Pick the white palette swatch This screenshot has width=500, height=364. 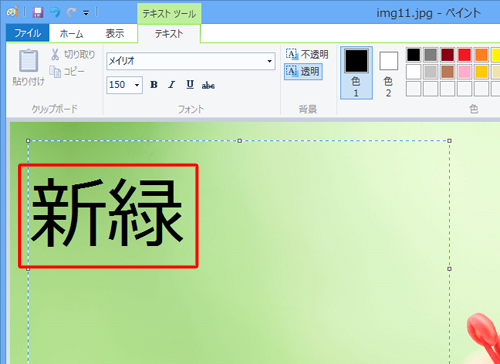click(x=414, y=72)
